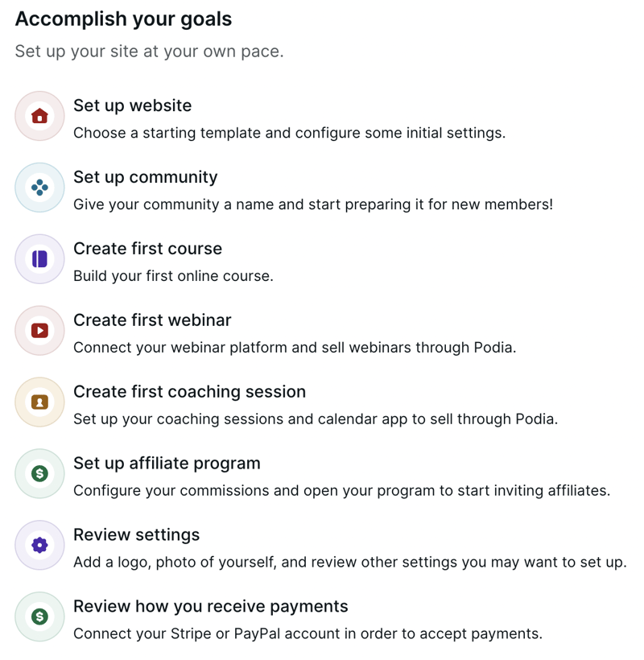Viewport: 644px width, 660px height.
Task: Click the green dollar icon for payments
Action: click(39, 617)
